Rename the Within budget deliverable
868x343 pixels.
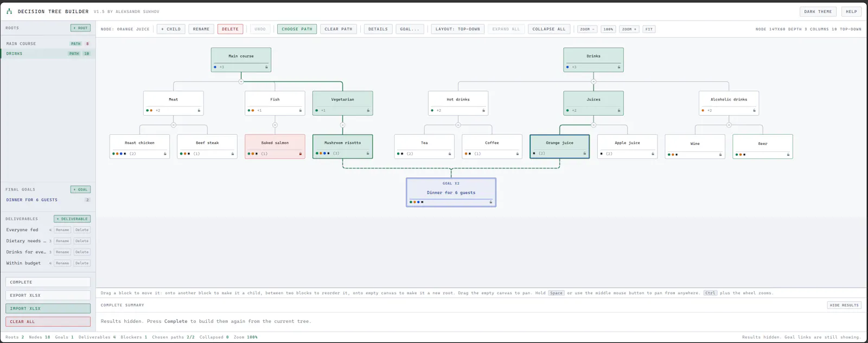click(62, 263)
